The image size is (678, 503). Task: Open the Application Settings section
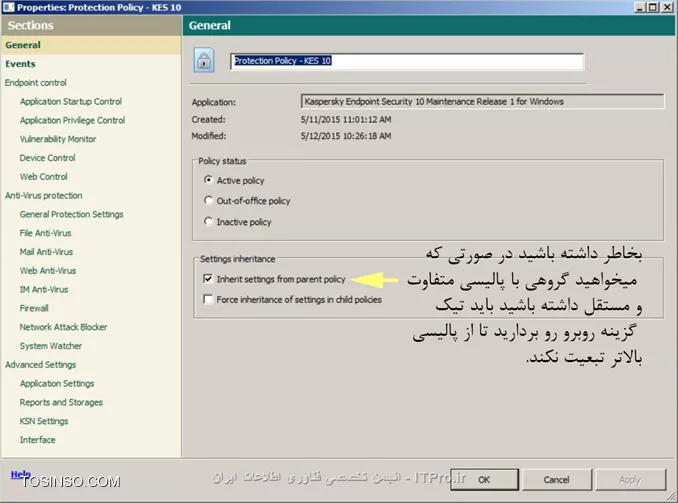click(x=57, y=384)
